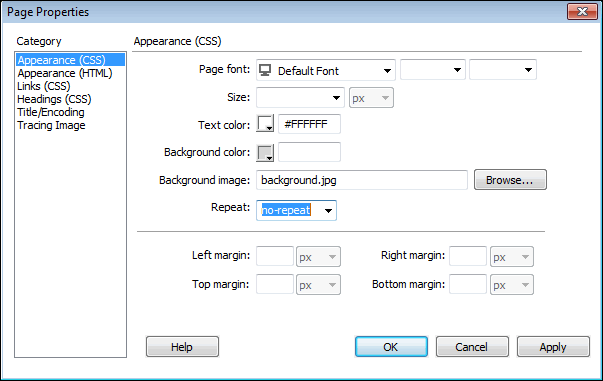Open the font weight dropdown at far right
603x381 pixels.
[503, 70]
